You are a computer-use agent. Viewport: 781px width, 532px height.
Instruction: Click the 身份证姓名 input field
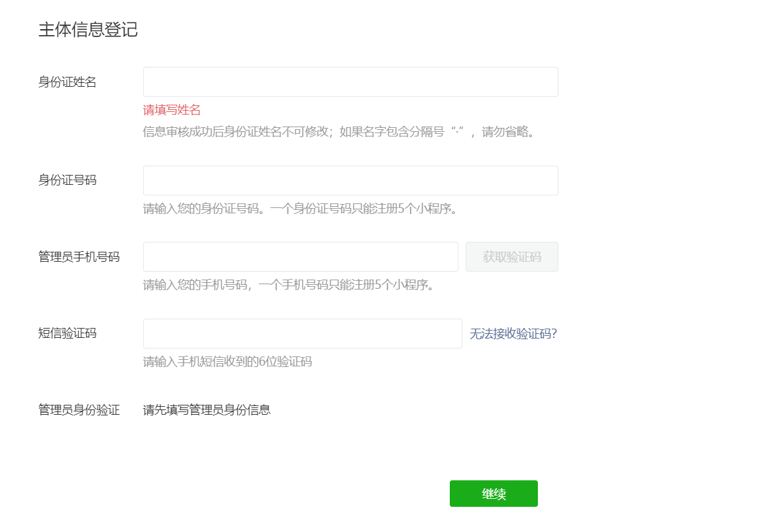coord(350,82)
